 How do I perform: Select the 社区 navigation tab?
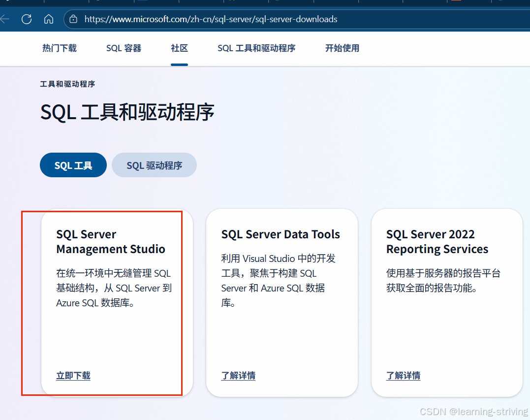click(x=179, y=48)
